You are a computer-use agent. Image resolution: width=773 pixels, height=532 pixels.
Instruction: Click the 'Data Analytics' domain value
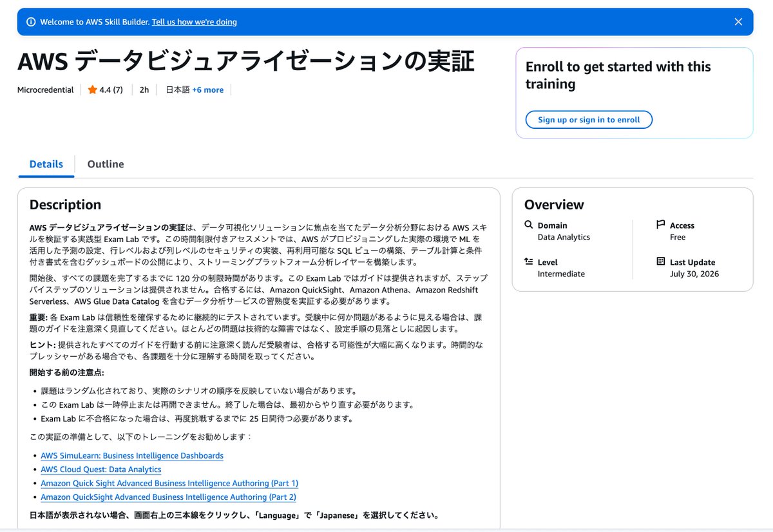564,237
